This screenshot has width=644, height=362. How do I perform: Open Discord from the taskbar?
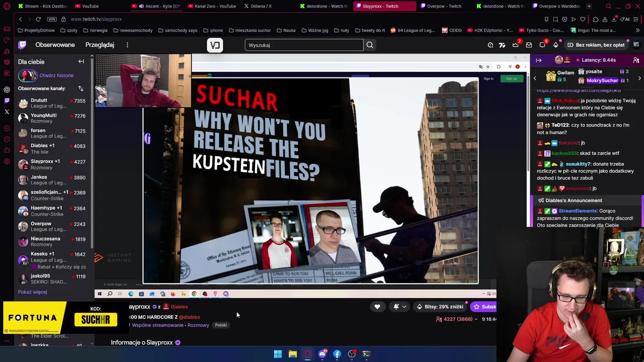point(322,354)
